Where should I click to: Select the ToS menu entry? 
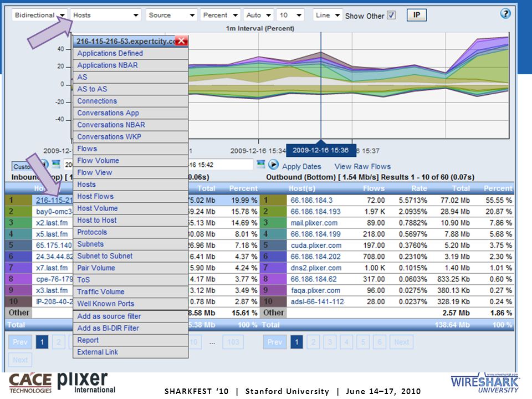point(131,279)
